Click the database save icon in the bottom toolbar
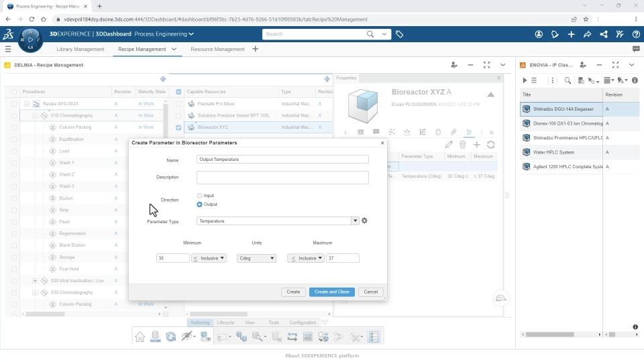This screenshot has height=362, width=644. 155,337
